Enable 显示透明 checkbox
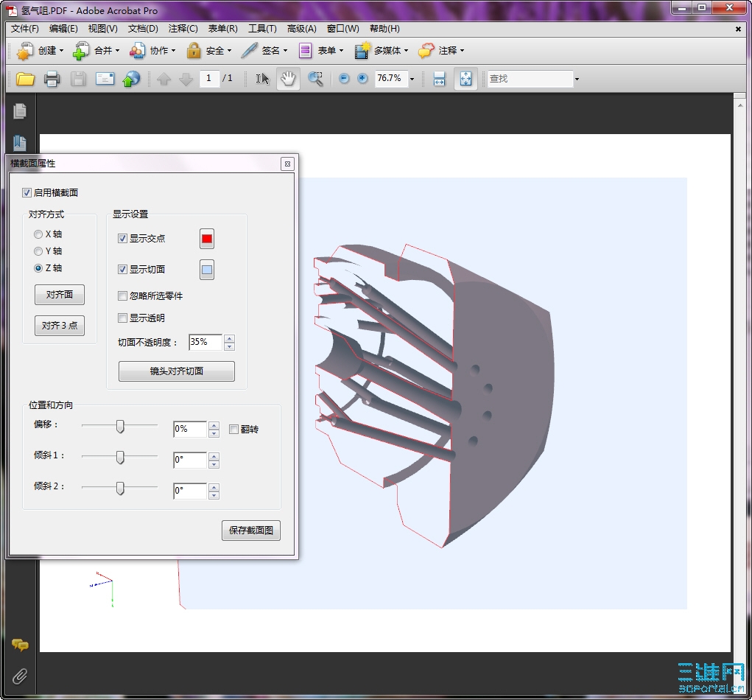This screenshot has height=700, width=752. [122, 318]
